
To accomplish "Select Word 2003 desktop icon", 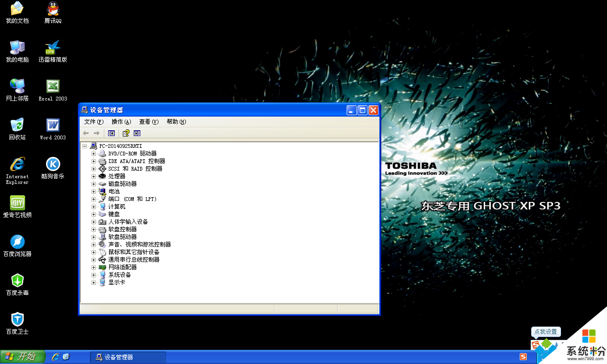I will click(x=53, y=129).
